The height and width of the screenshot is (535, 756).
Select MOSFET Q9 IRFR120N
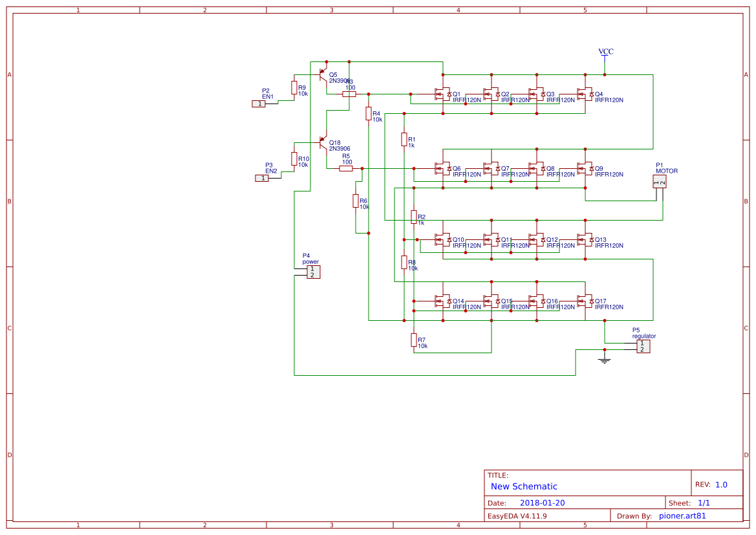[x=584, y=168]
